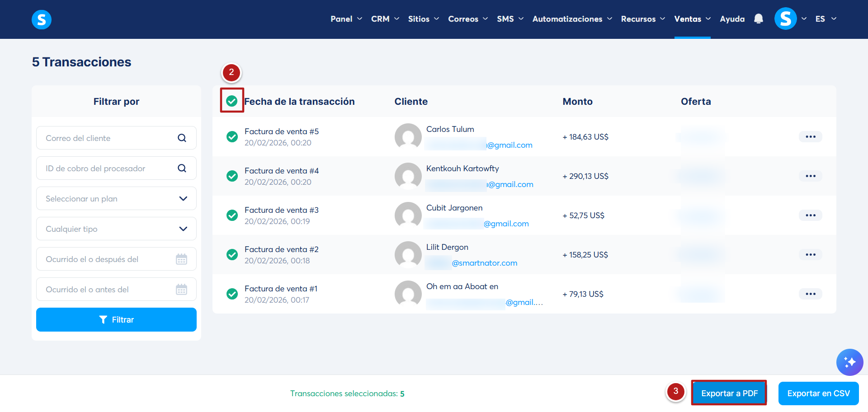Open calendar for Ocurrido el o antes del
The width and height of the screenshot is (868, 412).
[181, 289]
